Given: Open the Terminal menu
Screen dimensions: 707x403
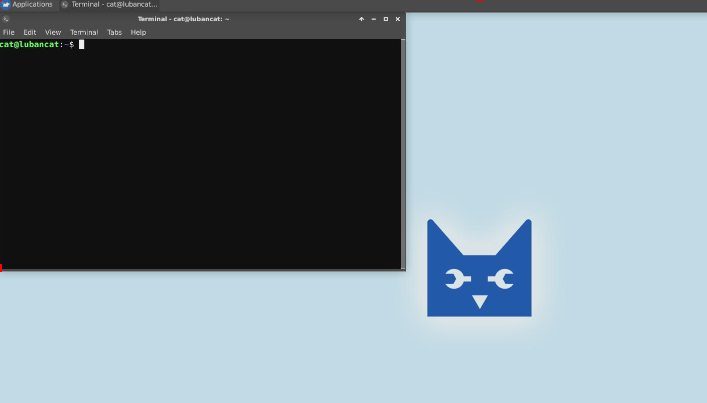Looking at the screenshot, I should (84, 32).
